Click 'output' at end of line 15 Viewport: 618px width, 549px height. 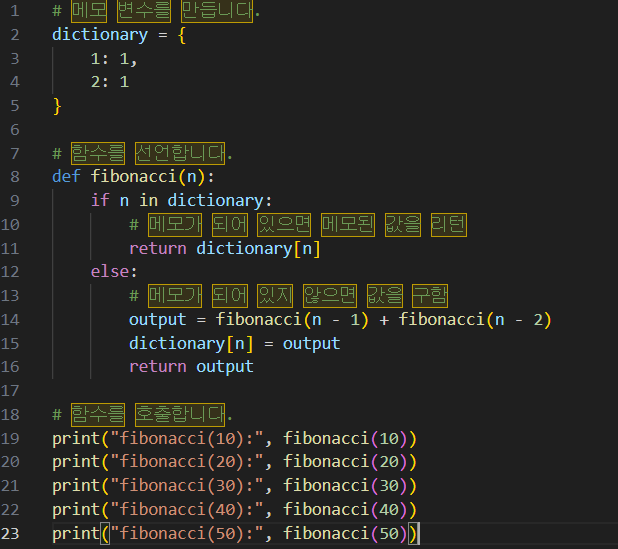click(311, 344)
